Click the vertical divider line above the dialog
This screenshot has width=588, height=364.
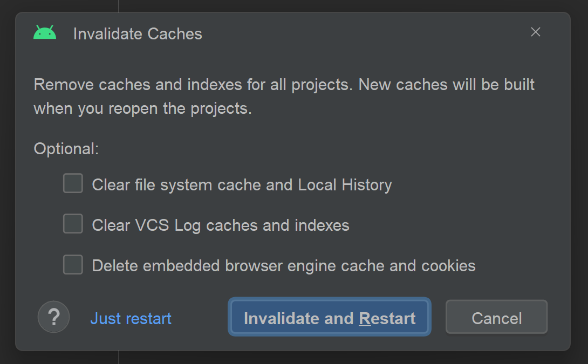119,6
